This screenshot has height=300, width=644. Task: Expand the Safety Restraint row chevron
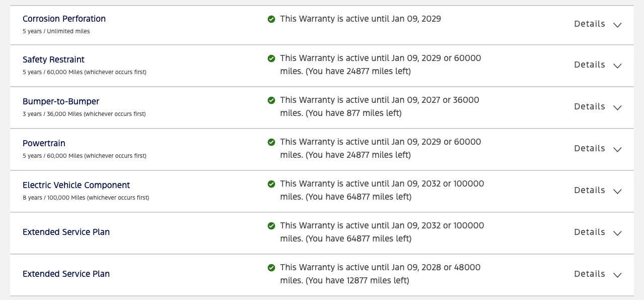click(x=617, y=66)
